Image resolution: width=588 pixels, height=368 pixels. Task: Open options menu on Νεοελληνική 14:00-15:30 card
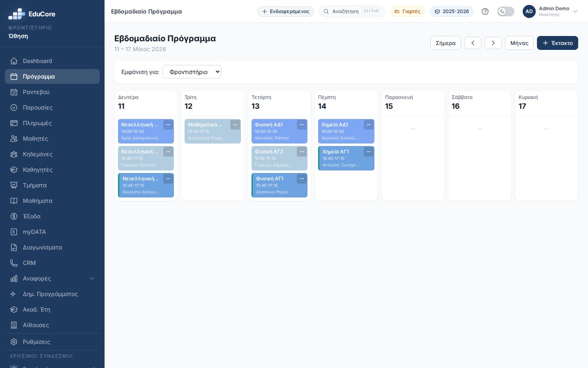[168, 125]
